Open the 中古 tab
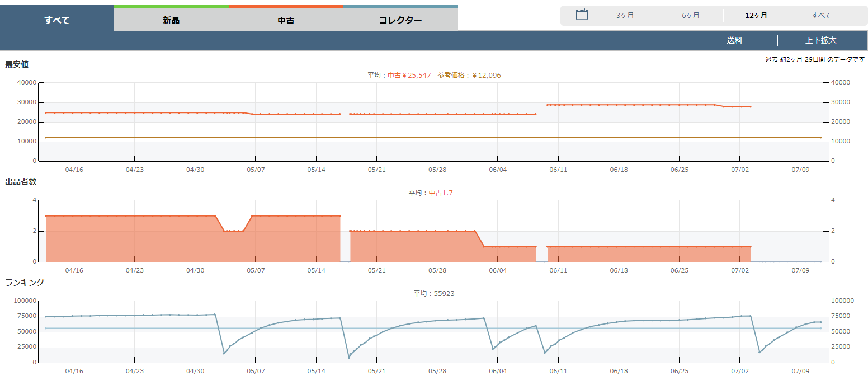The width and height of the screenshot is (868, 380). coord(286,21)
